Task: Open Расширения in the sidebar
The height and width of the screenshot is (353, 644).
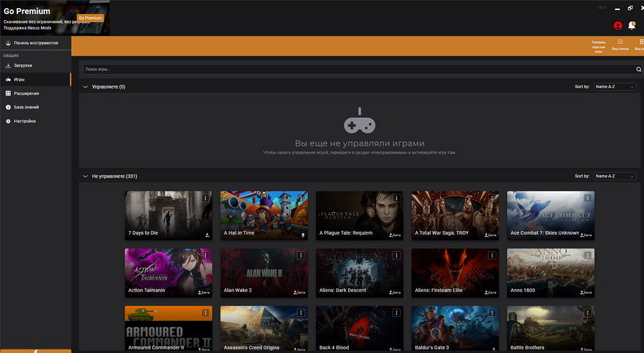Action: (x=26, y=93)
